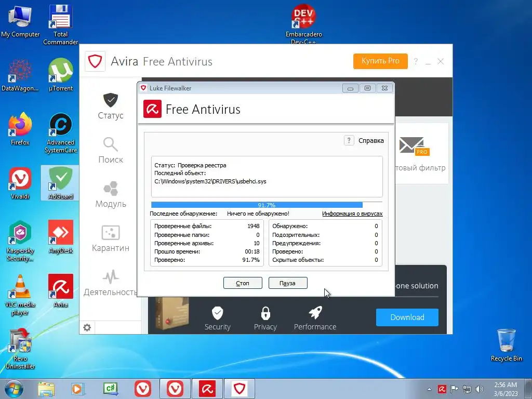Click the Проверенные файлы 1948 value
This screenshot has width=532, height=399.
click(x=254, y=226)
